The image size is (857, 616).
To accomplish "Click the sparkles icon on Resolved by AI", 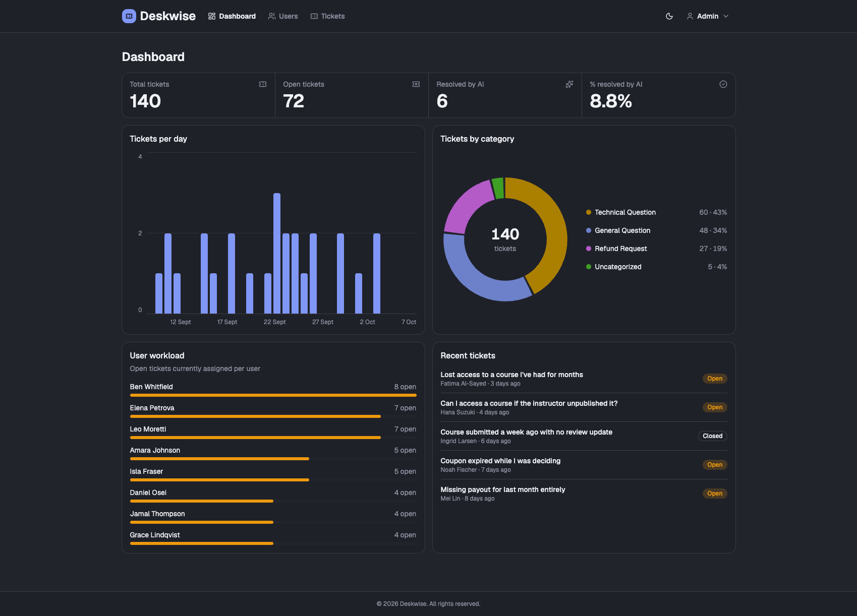I will [569, 84].
